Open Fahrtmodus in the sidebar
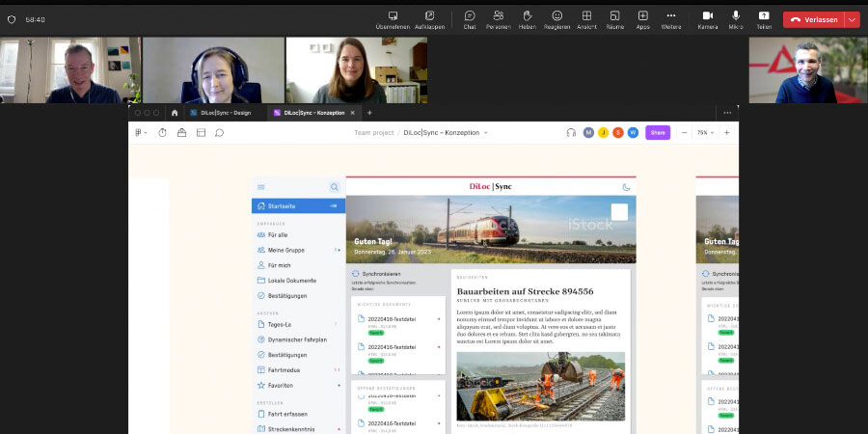Screen dimensions: 868x434 tap(298, 369)
